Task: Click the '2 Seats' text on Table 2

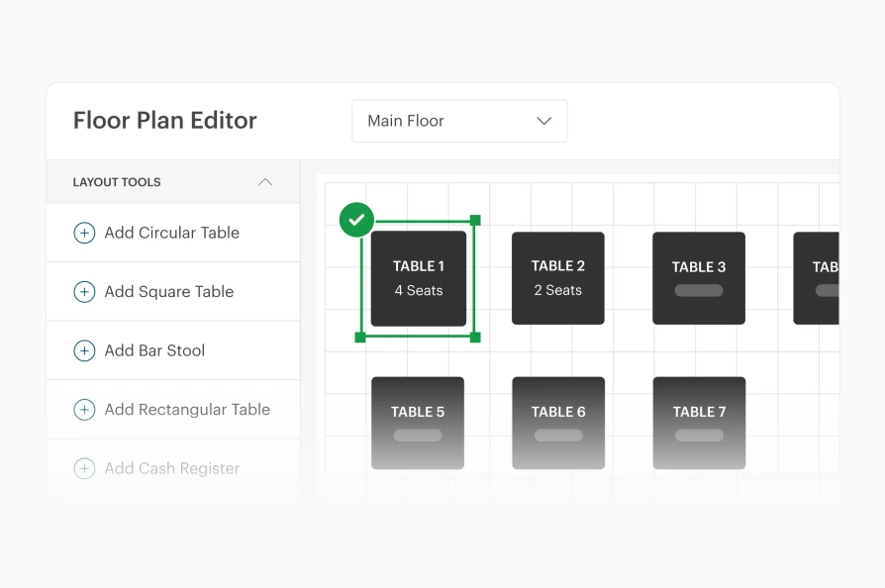Action: 558,290
